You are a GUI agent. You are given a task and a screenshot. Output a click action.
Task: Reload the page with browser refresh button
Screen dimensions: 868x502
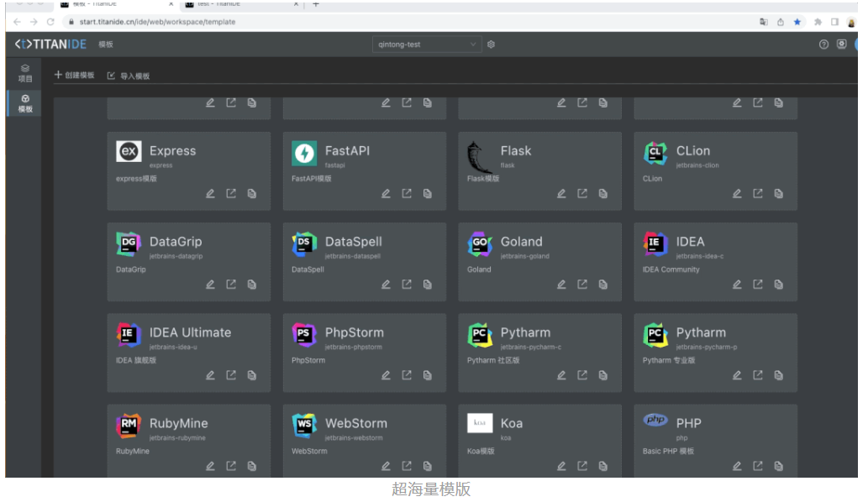[x=50, y=22]
